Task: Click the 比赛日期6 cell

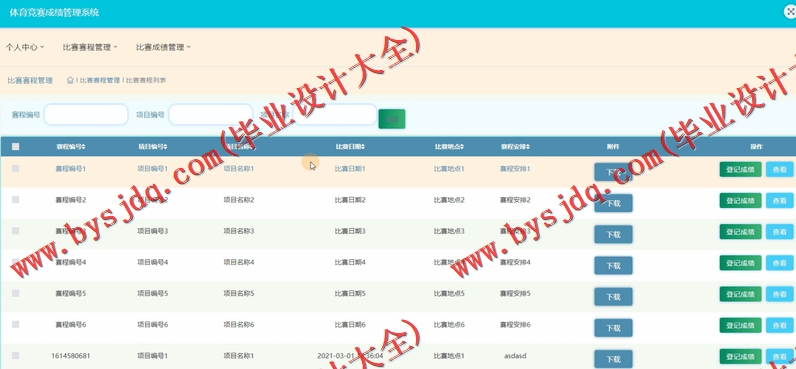Action: [350, 324]
